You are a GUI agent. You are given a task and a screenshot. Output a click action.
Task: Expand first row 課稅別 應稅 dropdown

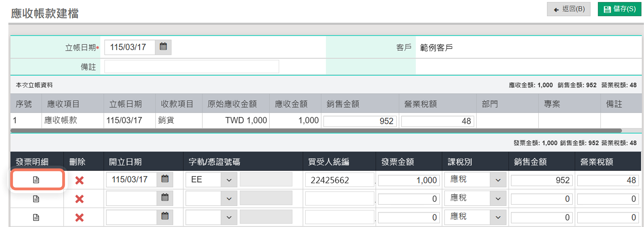pyautogui.click(x=498, y=180)
